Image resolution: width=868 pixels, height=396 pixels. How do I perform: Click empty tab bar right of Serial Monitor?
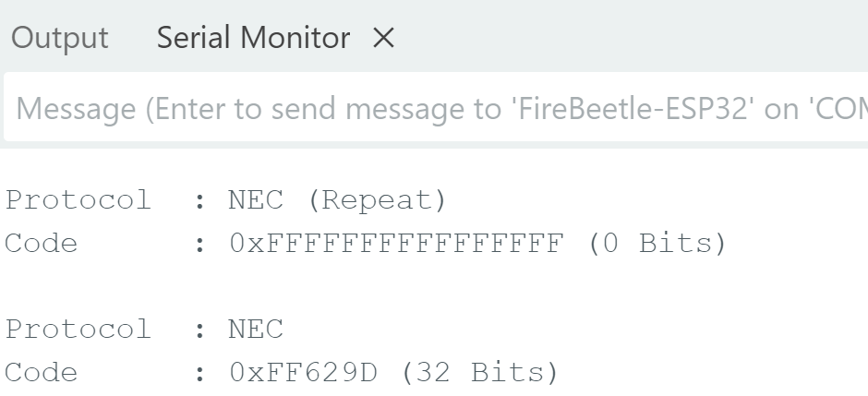pyautogui.click(x=628, y=39)
